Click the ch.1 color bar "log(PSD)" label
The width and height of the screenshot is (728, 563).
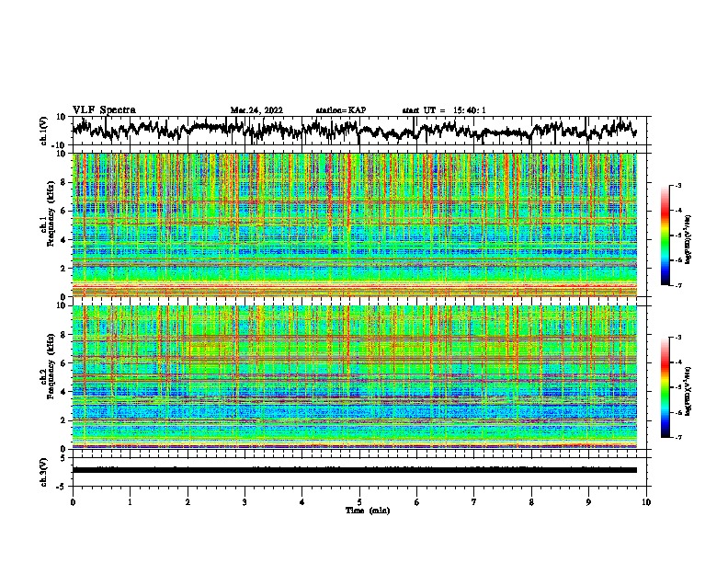pos(688,240)
